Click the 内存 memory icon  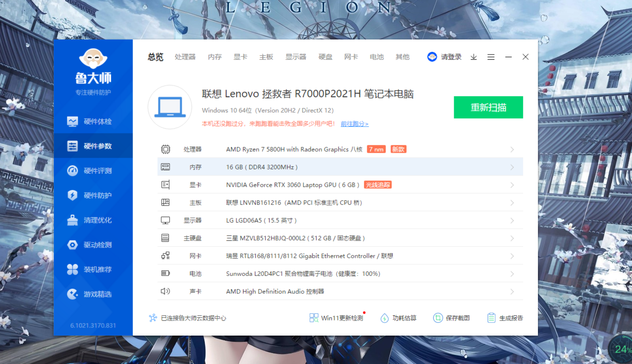[166, 167]
